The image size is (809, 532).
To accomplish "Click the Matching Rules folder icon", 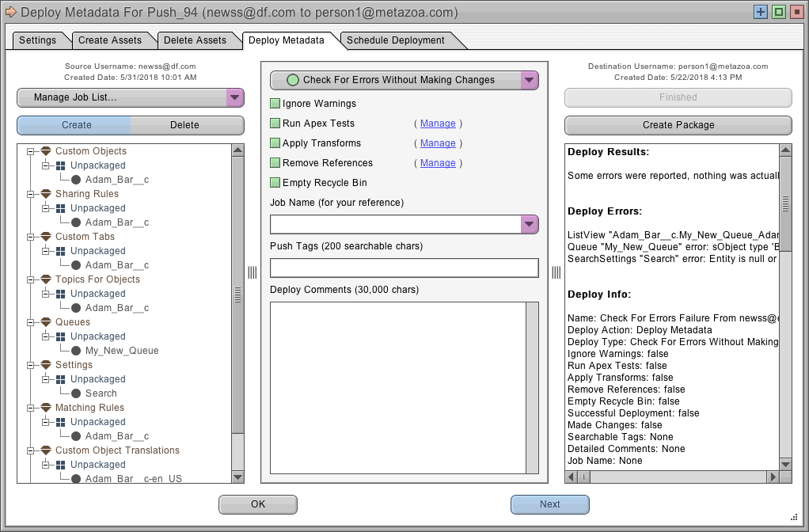I will click(46, 408).
